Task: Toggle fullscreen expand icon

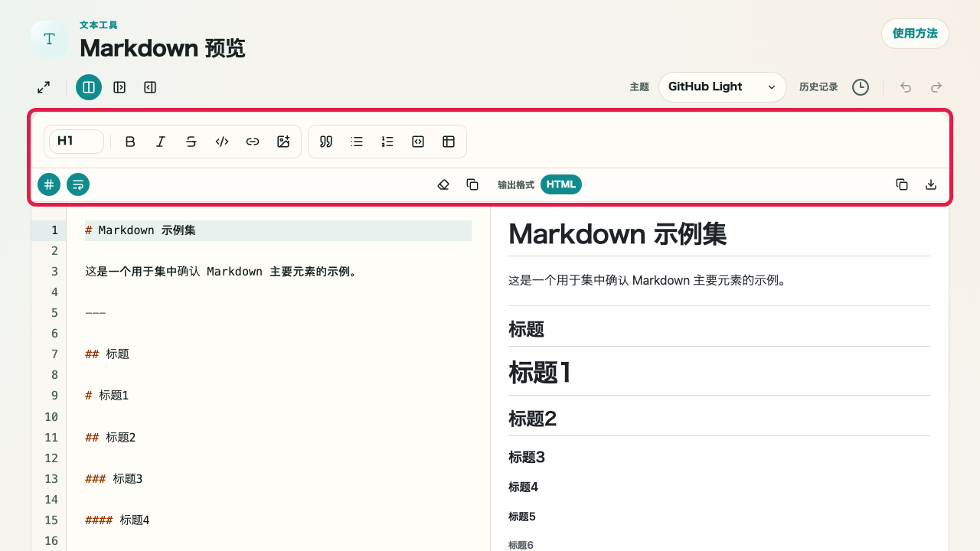Action: 44,87
